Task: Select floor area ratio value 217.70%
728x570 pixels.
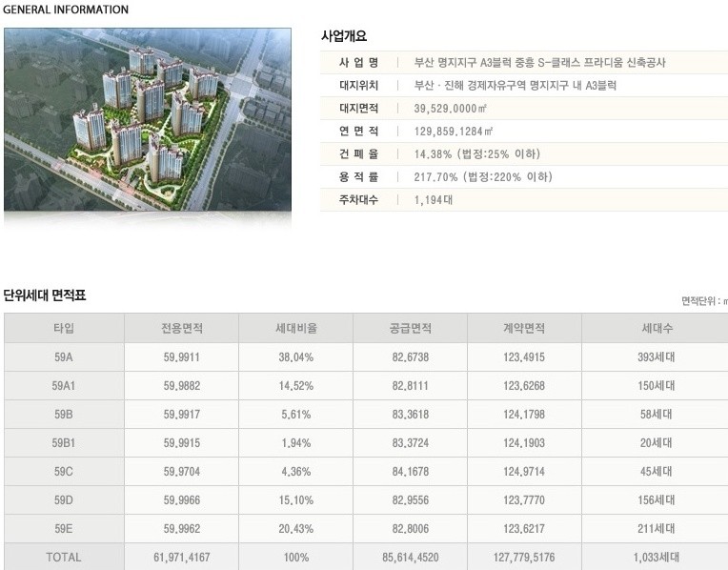Action: pyautogui.click(x=436, y=176)
